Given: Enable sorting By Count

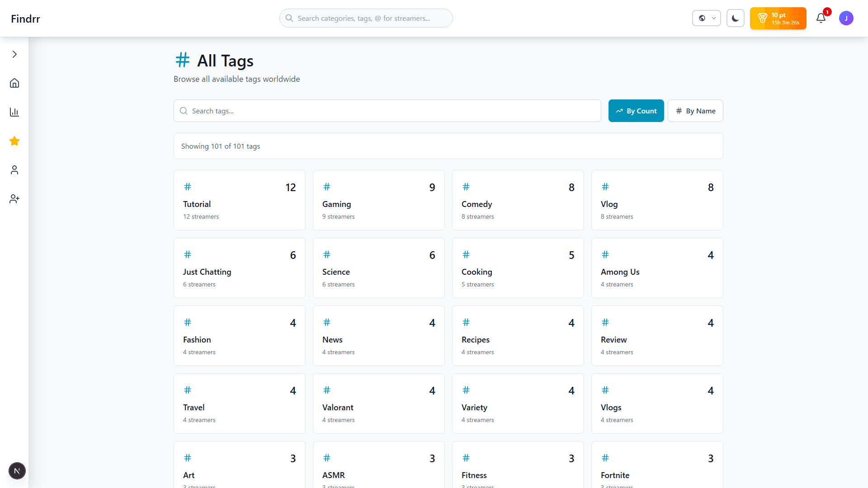Looking at the screenshot, I should (636, 111).
